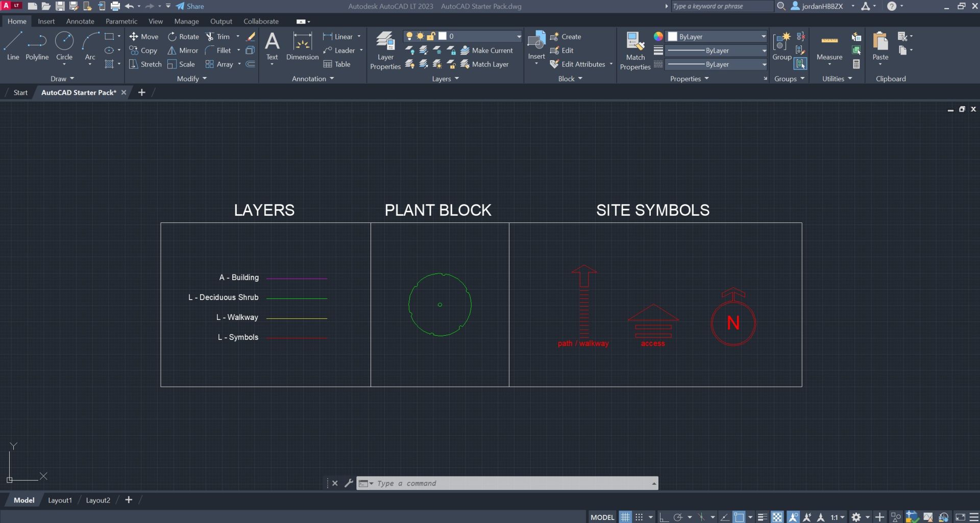The width and height of the screenshot is (980, 523).
Task: Toggle object snap tracking in status bar
Action: click(x=725, y=517)
